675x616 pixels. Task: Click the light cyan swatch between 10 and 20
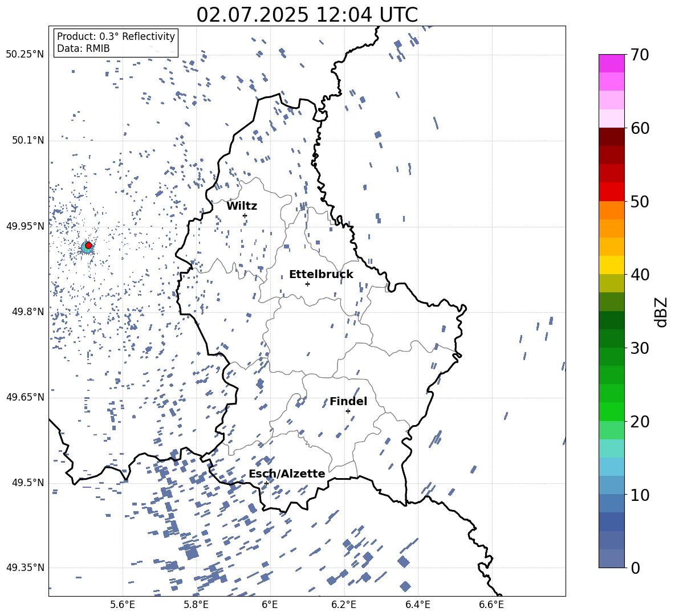click(612, 448)
